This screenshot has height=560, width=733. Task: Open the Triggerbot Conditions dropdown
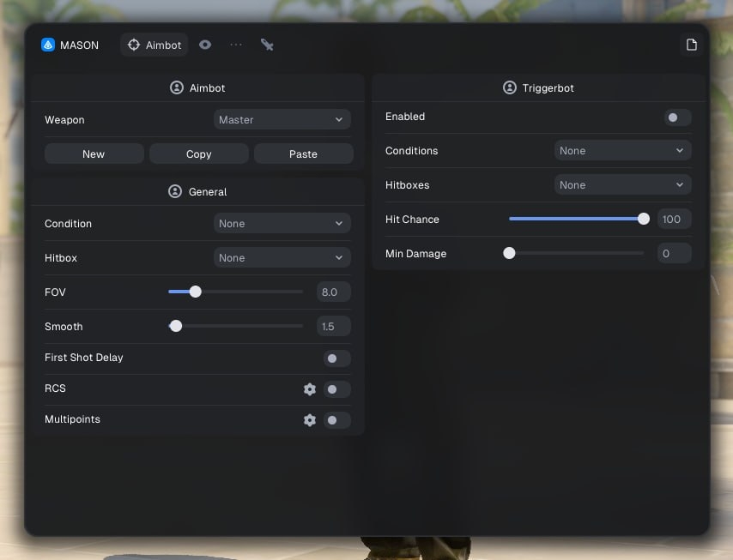(622, 151)
